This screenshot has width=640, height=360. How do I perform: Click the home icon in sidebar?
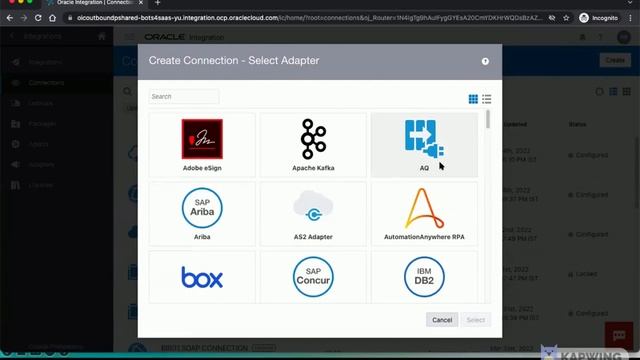pyautogui.click(x=102, y=36)
